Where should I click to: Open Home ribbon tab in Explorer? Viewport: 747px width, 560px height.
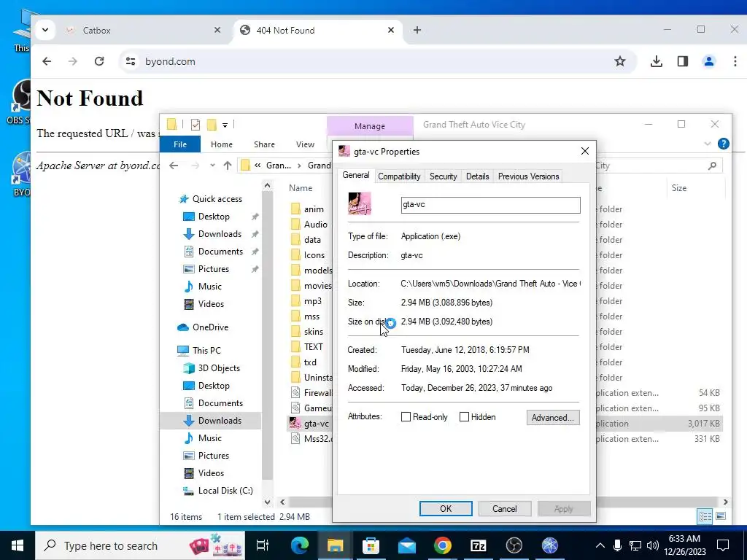click(x=222, y=144)
